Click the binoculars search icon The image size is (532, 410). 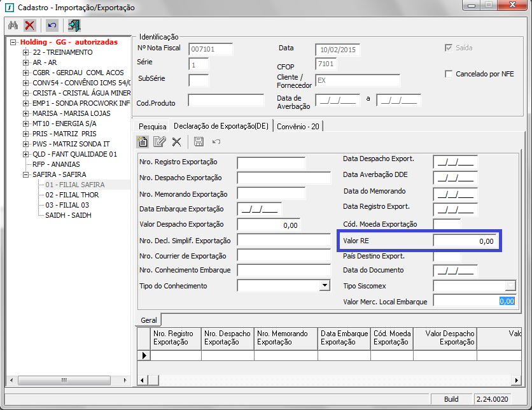pyautogui.click(x=13, y=25)
